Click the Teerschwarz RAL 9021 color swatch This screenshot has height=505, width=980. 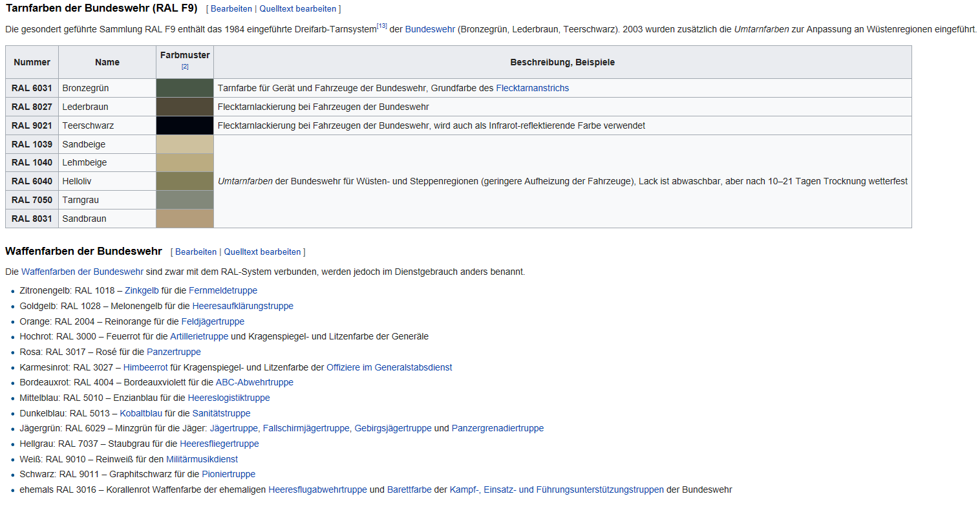coord(184,125)
